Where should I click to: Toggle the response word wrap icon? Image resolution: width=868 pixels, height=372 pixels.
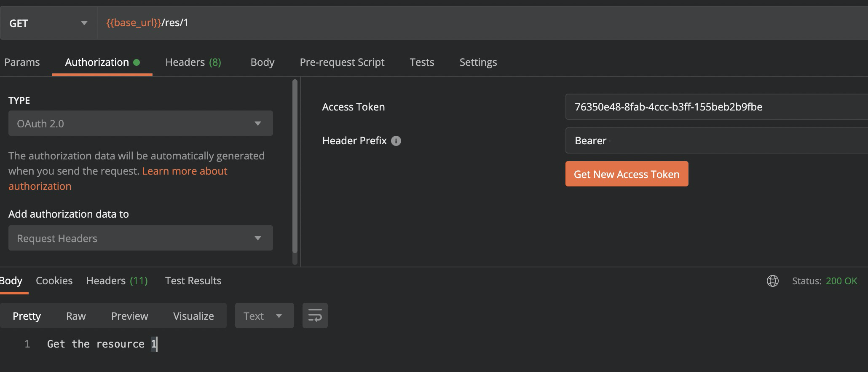point(315,315)
